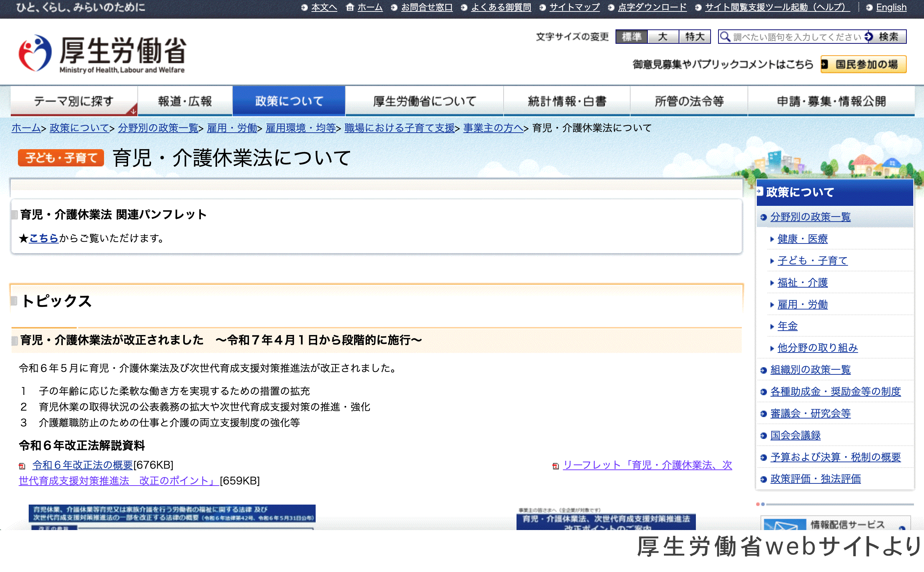Open the 所管の法令等 navigation tab
This screenshot has width=924, height=572.
click(689, 101)
